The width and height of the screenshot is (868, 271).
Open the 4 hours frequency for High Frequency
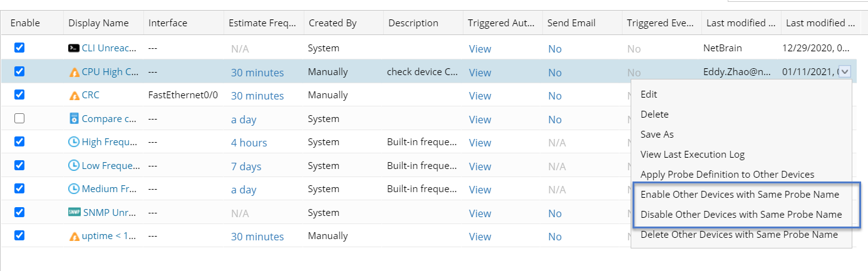pos(249,143)
